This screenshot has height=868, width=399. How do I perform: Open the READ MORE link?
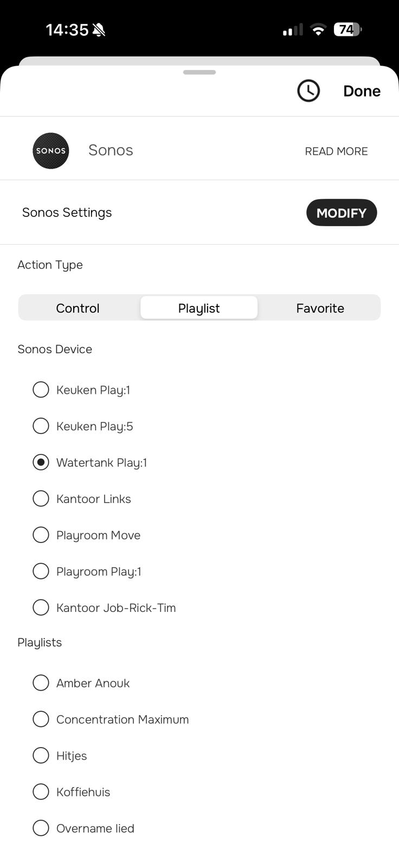(336, 151)
